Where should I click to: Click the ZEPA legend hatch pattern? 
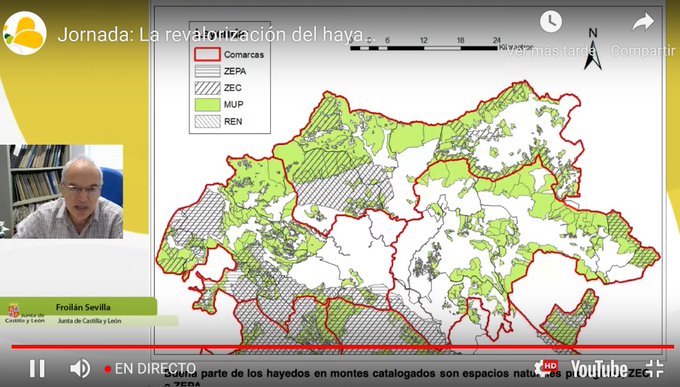[207, 71]
